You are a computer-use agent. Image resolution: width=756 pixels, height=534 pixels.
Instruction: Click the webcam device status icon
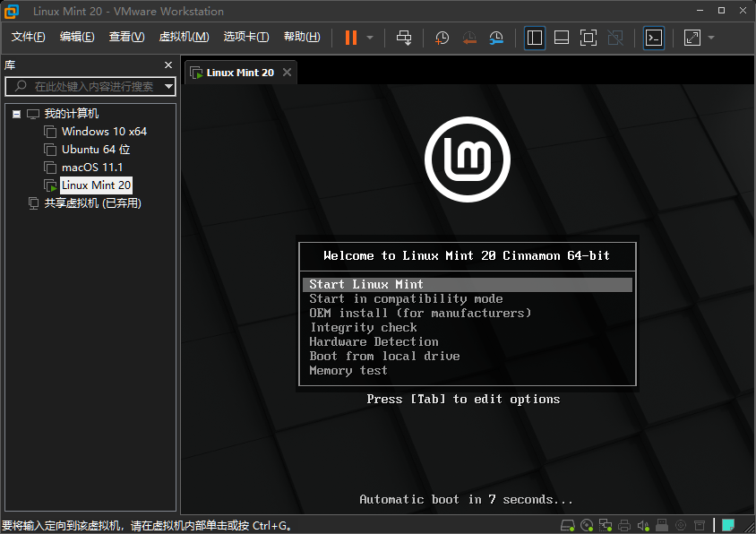click(x=681, y=525)
